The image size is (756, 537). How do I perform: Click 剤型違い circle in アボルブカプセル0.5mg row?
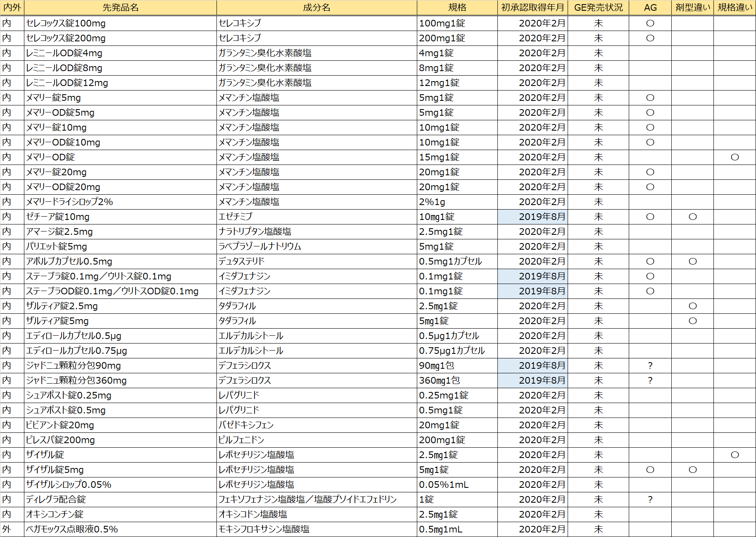click(692, 261)
